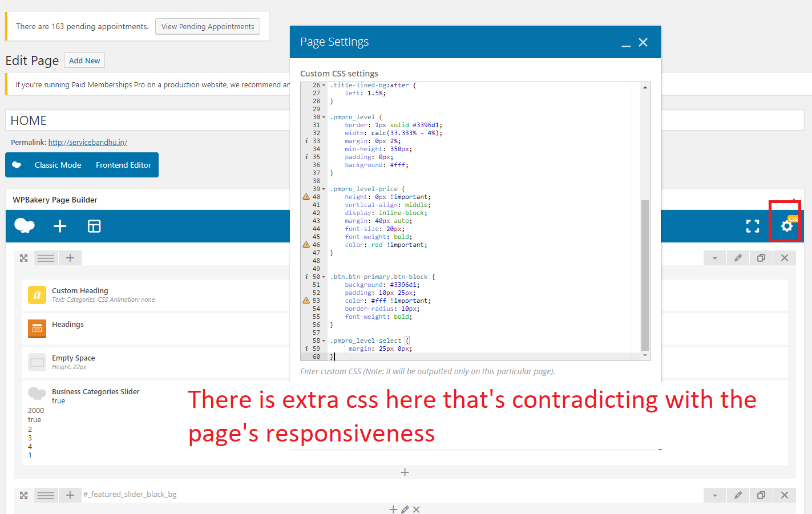
Task: Open the WPBakery Add Element panel
Action: 59,226
